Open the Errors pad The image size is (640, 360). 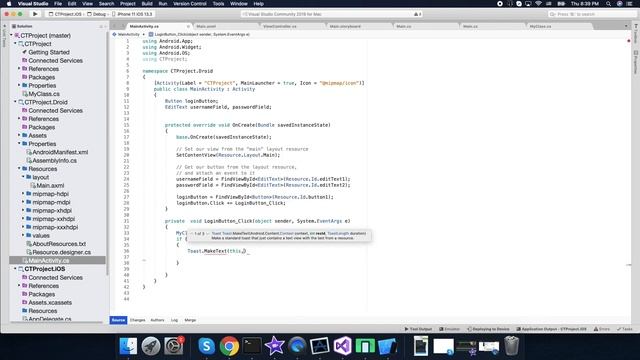602,329
